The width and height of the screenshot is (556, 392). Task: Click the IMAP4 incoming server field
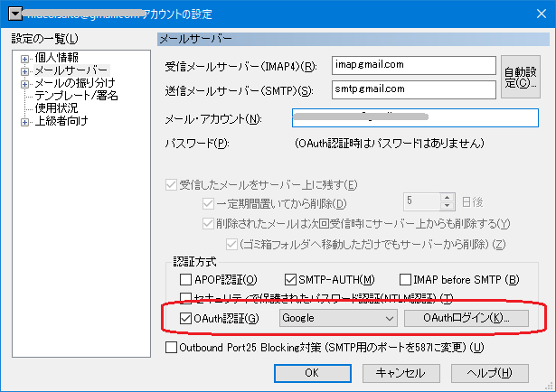click(x=410, y=66)
